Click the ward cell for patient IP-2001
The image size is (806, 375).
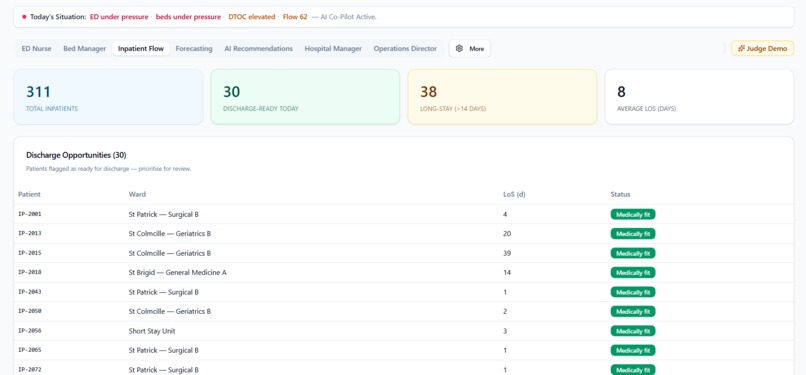163,214
